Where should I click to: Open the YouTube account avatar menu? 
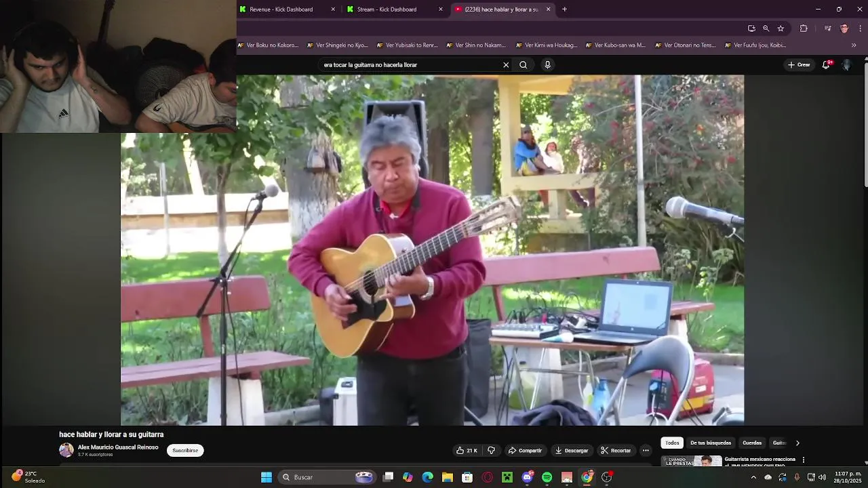point(846,65)
